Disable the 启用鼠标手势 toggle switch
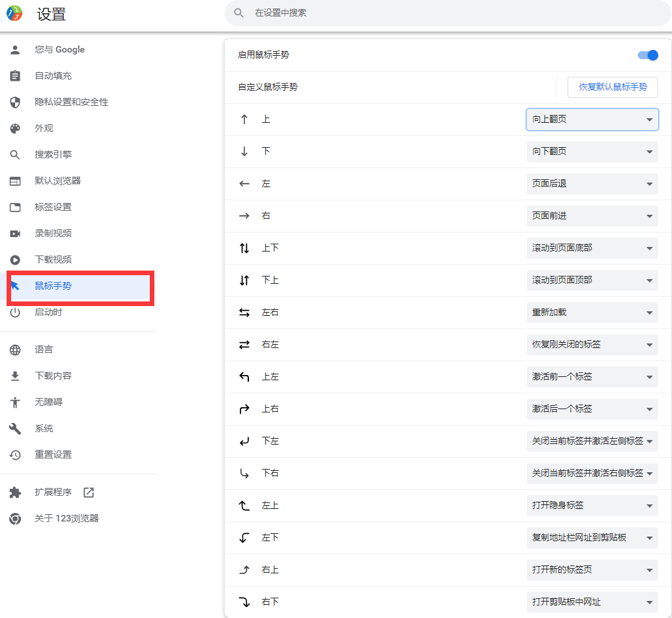The width and height of the screenshot is (672, 618). click(x=648, y=55)
